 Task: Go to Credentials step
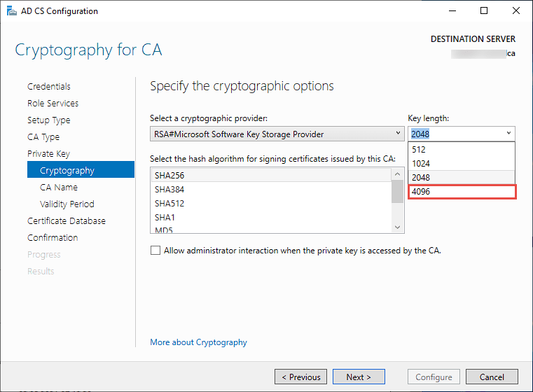coord(49,87)
